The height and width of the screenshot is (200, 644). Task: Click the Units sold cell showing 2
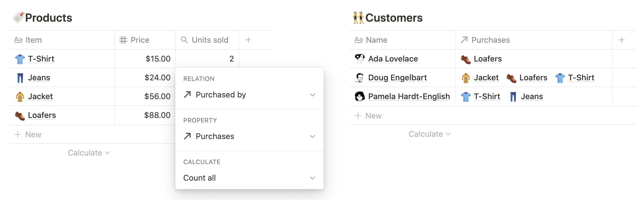(218, 59)
